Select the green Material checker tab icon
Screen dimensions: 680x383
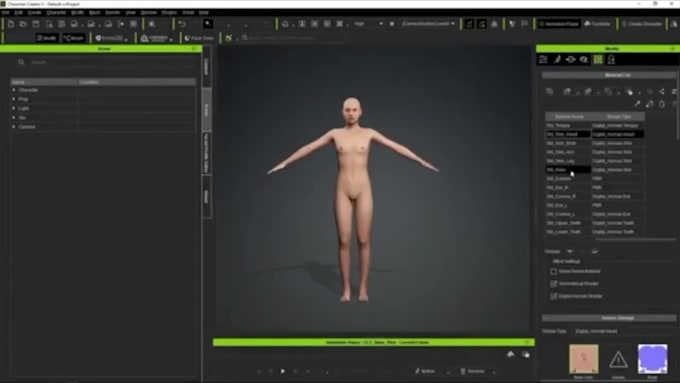pos(598,59)
